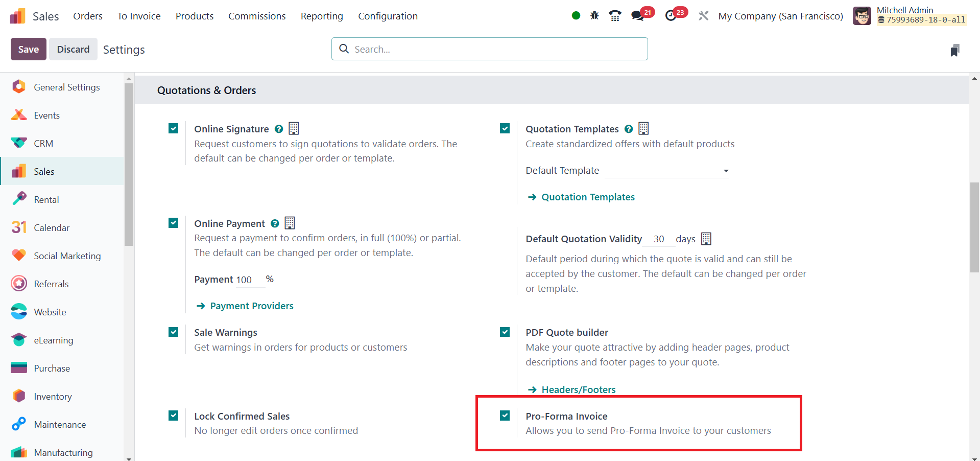This screenshot has height=461, width=980.
Task: Click Quotation Templates help question icon
Action: [x=629, y=129]
